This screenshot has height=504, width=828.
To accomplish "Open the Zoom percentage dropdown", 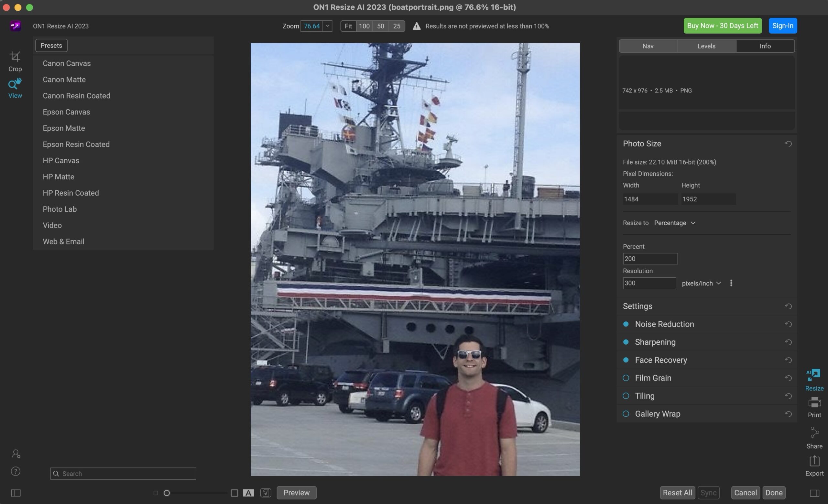I will pyautogui.click(x=327, y=26).
